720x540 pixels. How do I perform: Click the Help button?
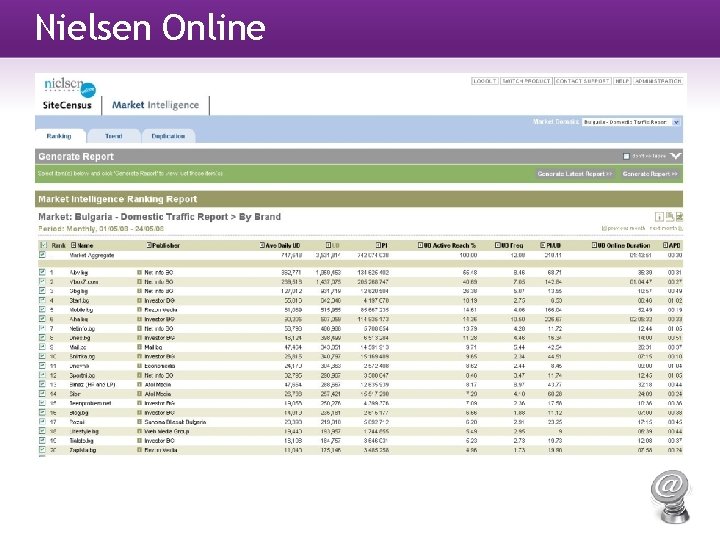click(622, 81)
